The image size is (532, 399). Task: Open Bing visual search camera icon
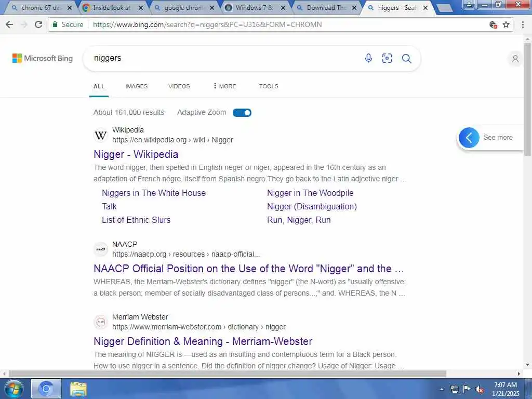click(x=387, y=58)
